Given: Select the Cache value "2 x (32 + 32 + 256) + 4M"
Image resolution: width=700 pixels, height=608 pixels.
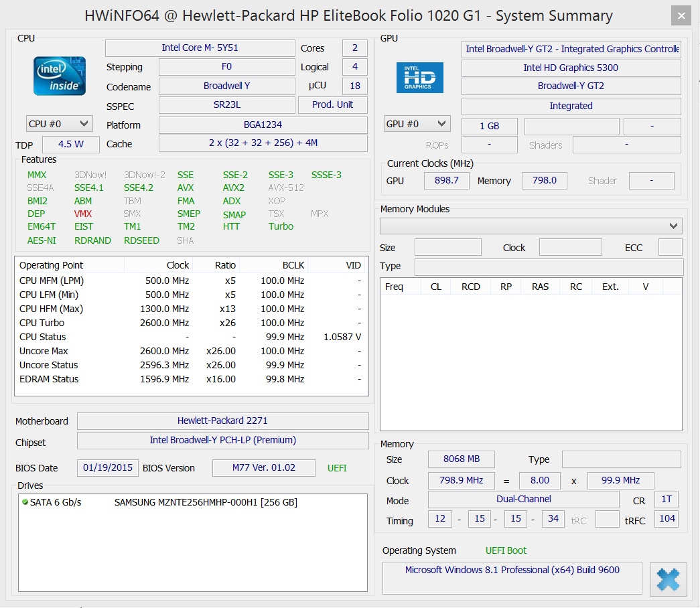Looking at the screenshot, I should (263, 143).
